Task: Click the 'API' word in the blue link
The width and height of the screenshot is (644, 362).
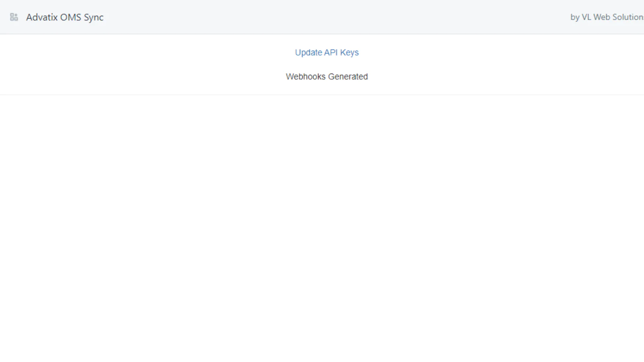Action: pos(331,53)
